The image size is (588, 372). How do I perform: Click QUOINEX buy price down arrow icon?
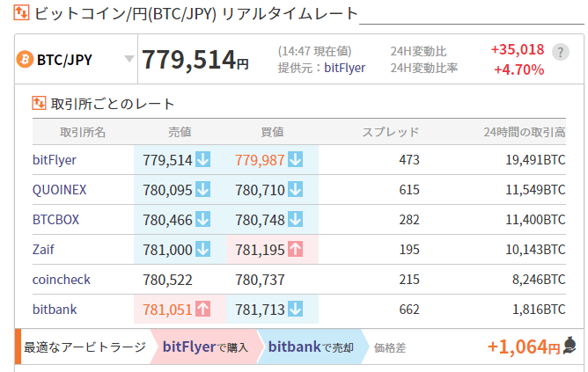[x=295, y=190]
